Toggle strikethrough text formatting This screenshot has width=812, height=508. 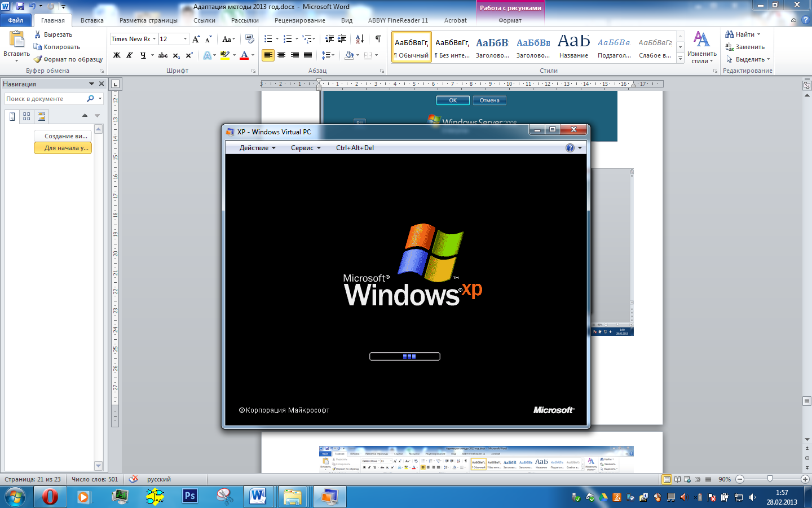163,55
